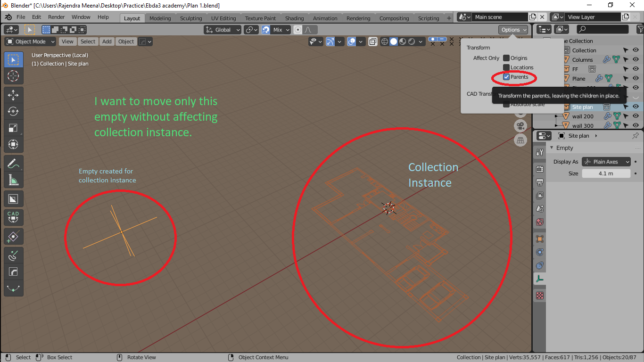644x362 pixels.
Task: Open the Tool properties tab
Action: pyautogui.click(x=540, y=152)
